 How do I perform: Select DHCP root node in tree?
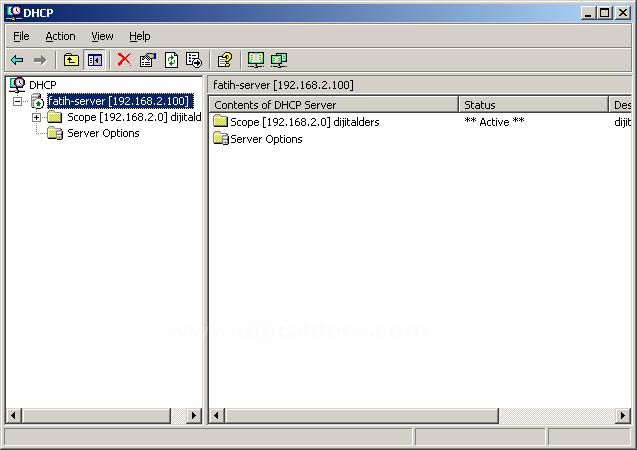point(43,85)
